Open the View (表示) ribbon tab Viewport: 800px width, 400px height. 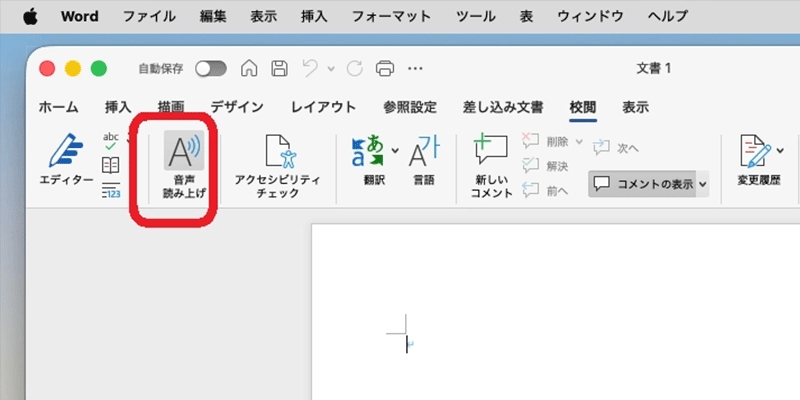point(636,107)
